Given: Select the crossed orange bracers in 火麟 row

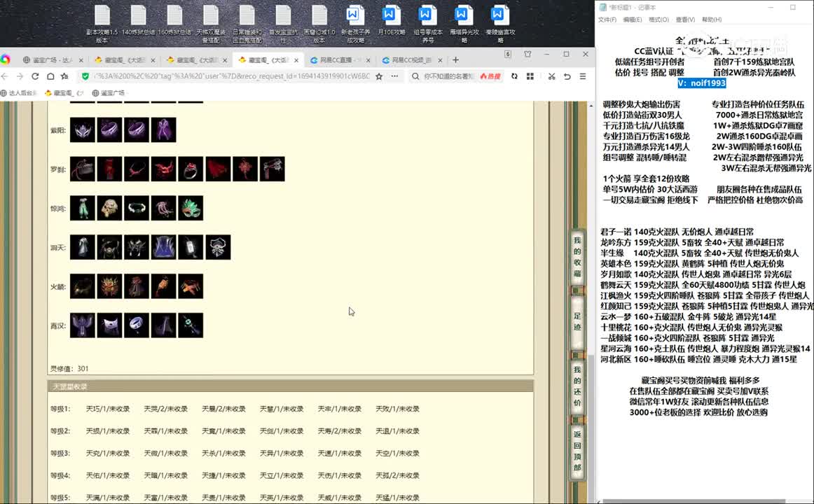Looking at the screenshot, I should pyautogui.click(x=191, y=286).
